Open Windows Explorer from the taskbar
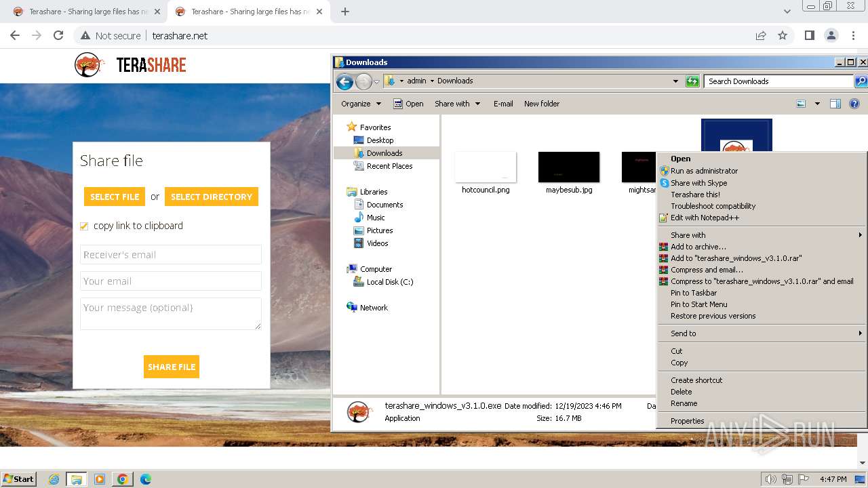Image resolution: width=868 pixels, height=488 pixels. 77,479
